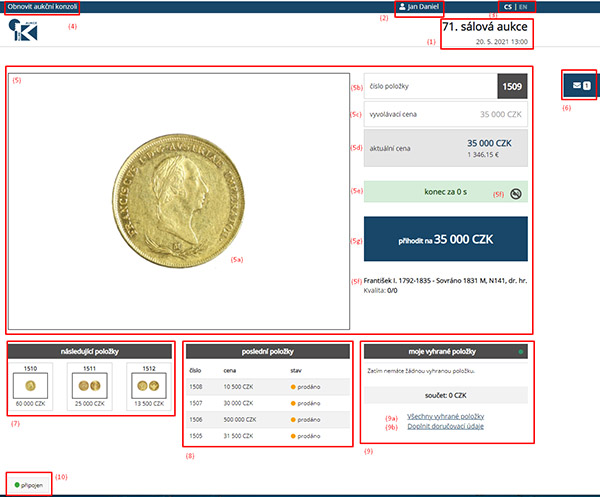Switch language to EN
Screen dimensions: 600x497
click(x=524, y=7)
